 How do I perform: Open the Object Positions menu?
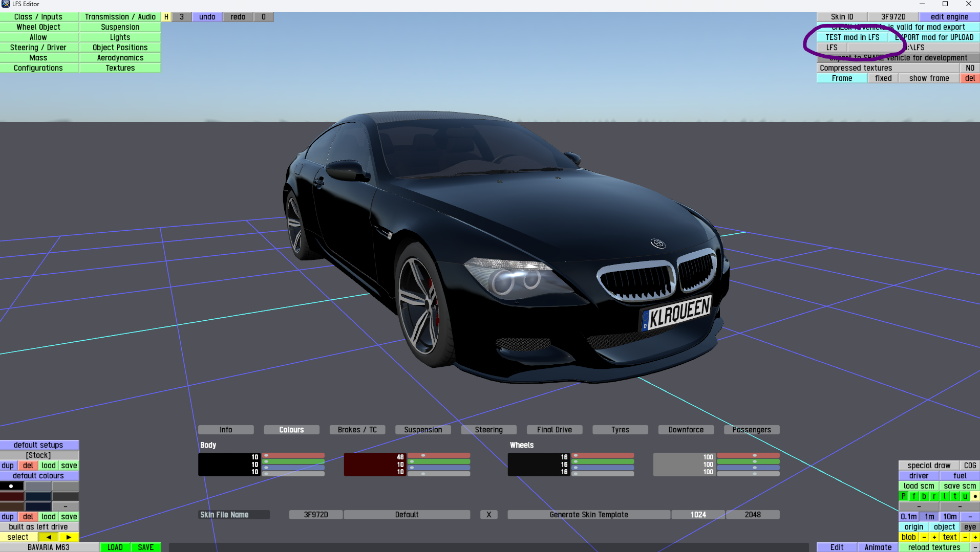120,48
